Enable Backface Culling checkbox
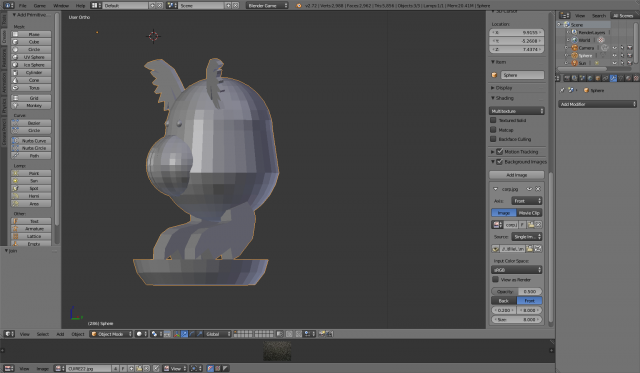 493,139
